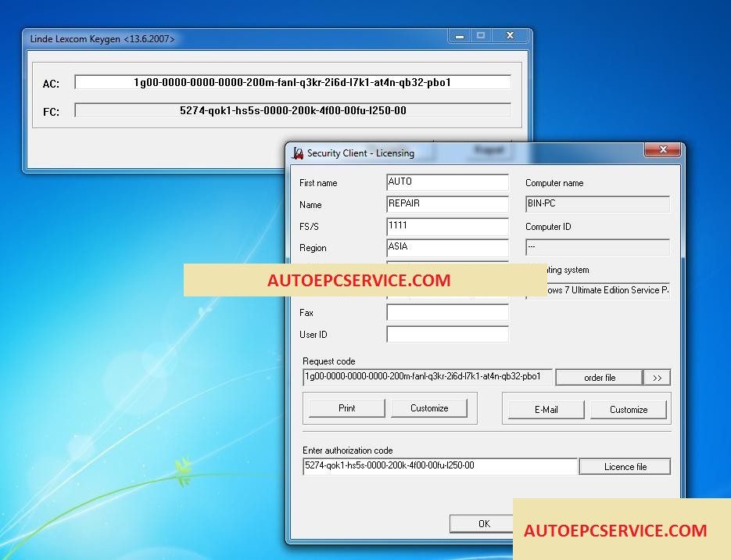Click the Computer name field showing BIN-PC

pyautogui.click(x=597, y=204)
